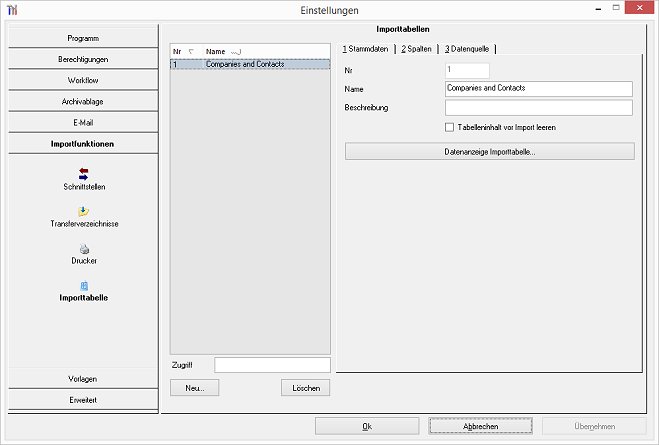Image resolution: width=659 pixels, height=445 pixels.
Task: Open the Stammdaten tab
Action: [x=365, y=49]
